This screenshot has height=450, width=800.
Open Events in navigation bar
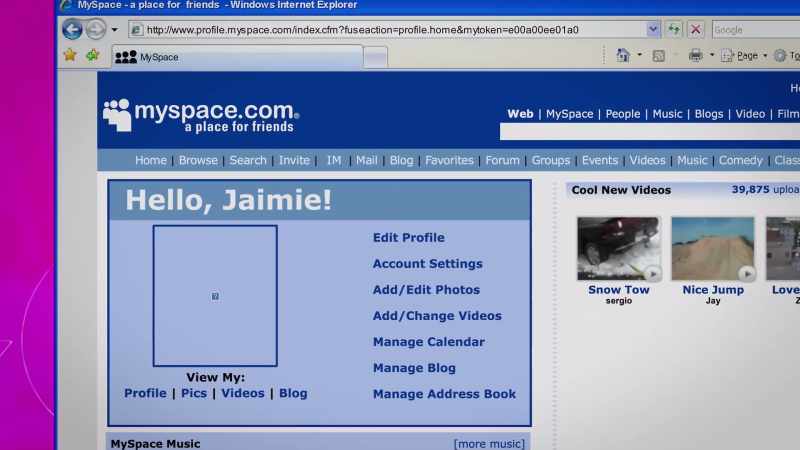599,160
